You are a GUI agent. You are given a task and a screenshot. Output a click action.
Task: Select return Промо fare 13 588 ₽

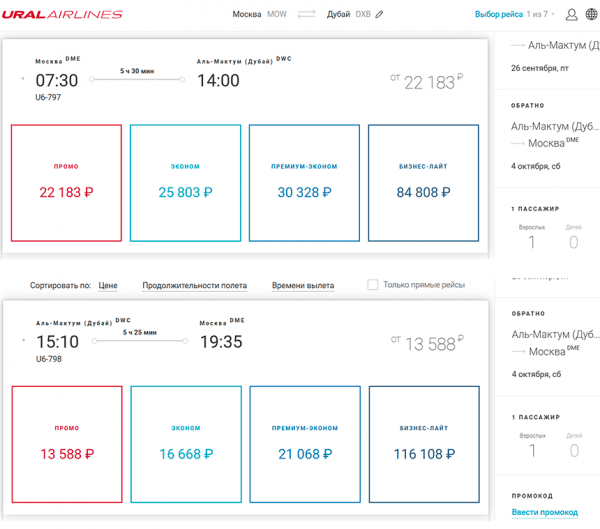pos(67,444)
